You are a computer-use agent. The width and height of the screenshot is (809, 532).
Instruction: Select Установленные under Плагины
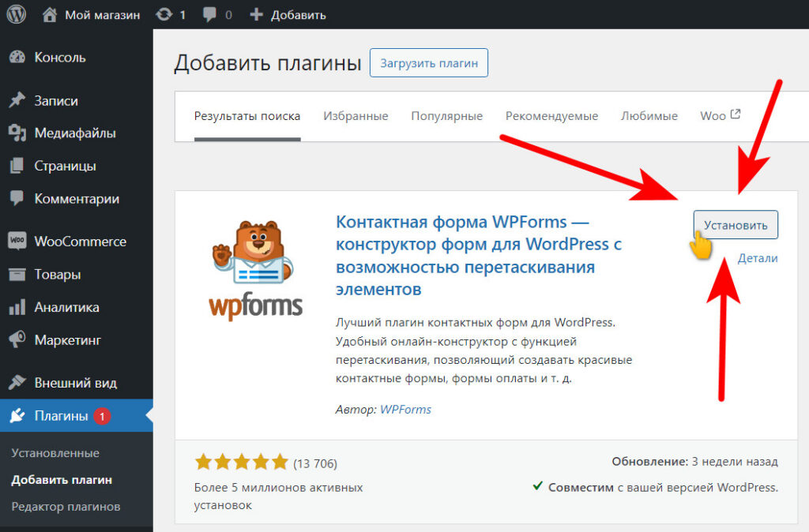coord(55,452)
